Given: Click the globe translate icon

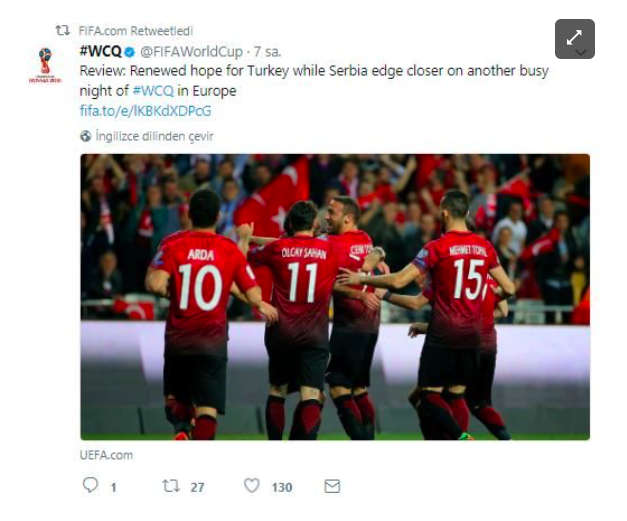Looking at the screenshot, I should click(x=85, y=136).
